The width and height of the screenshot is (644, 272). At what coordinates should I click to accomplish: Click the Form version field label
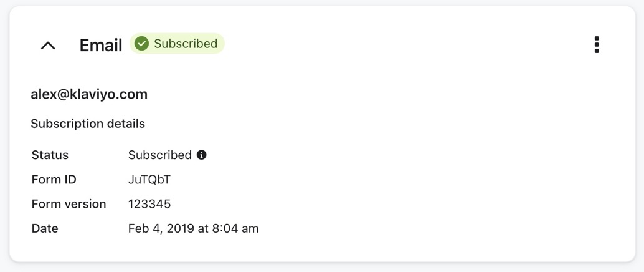pyautogui.click(x=69, y=204)
